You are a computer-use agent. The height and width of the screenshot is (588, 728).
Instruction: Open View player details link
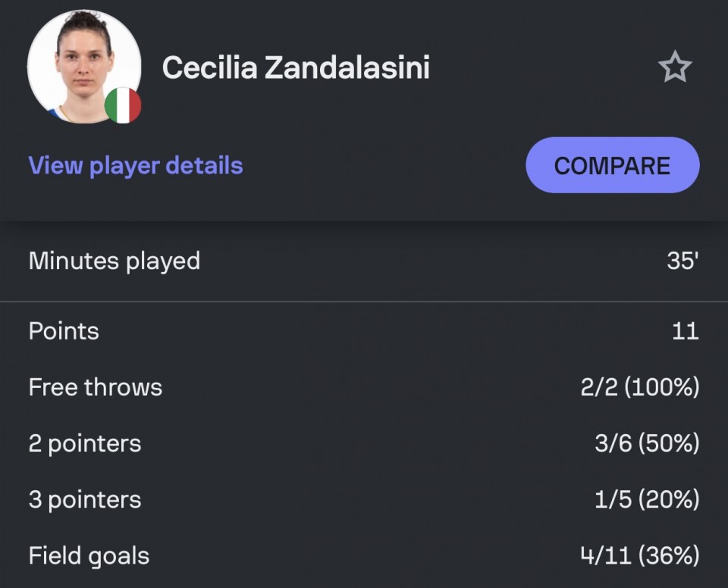coord(136,166)
